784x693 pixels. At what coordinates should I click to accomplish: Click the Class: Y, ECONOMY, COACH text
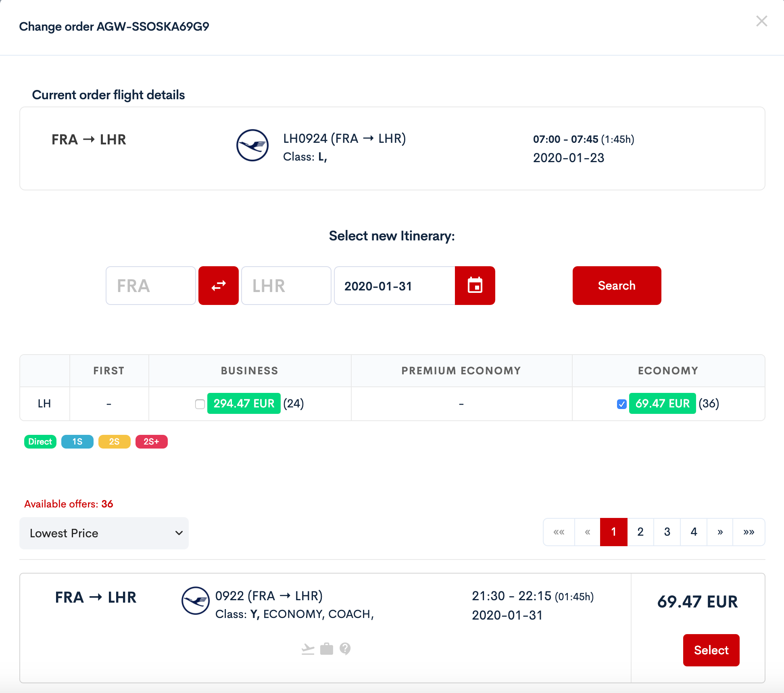pos(294,614)
